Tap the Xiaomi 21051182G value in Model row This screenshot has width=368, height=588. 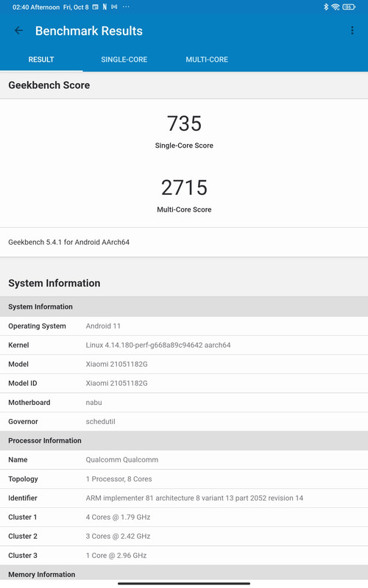(117, 364)
